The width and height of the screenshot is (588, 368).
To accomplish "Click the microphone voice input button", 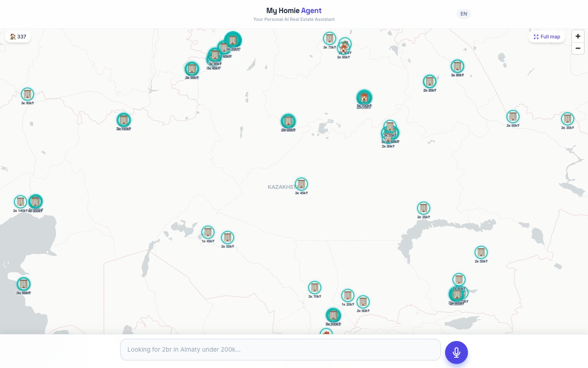I will click(x=456, y=352).
